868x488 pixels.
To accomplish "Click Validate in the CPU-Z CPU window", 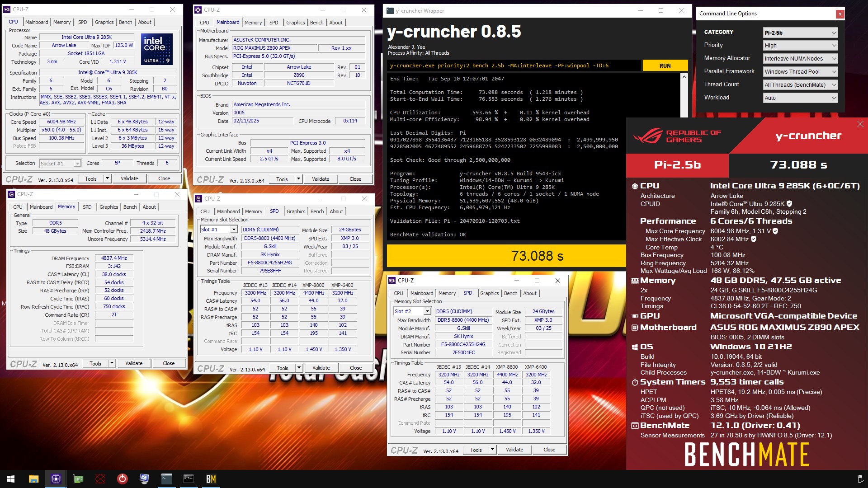I will (x=129, y=178).
